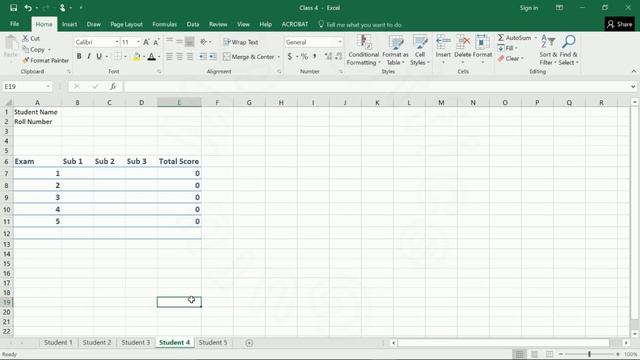Open Find & Select

(569, 50)
